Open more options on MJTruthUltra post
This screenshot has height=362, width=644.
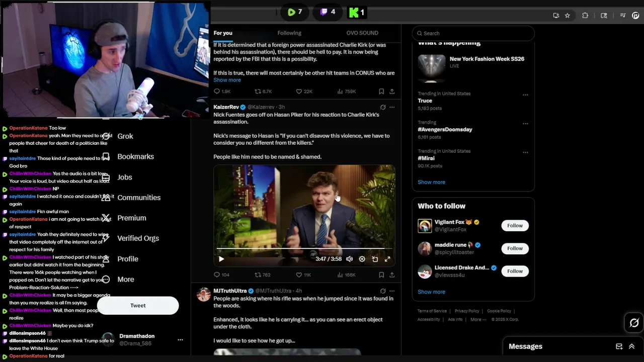(392, 291)
